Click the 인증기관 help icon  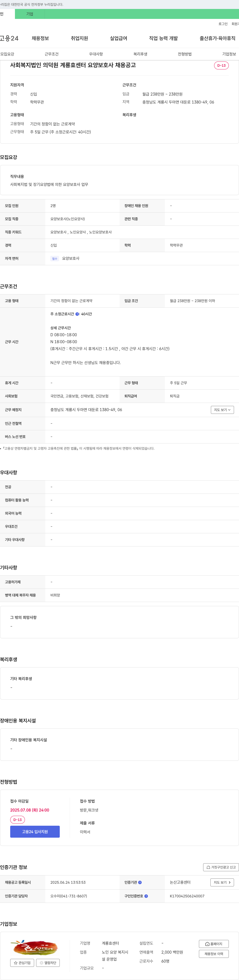point(140,882)
